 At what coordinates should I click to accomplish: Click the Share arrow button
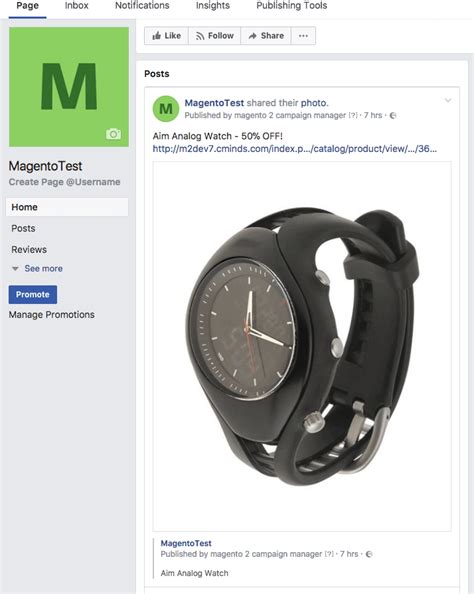point(266,36)
